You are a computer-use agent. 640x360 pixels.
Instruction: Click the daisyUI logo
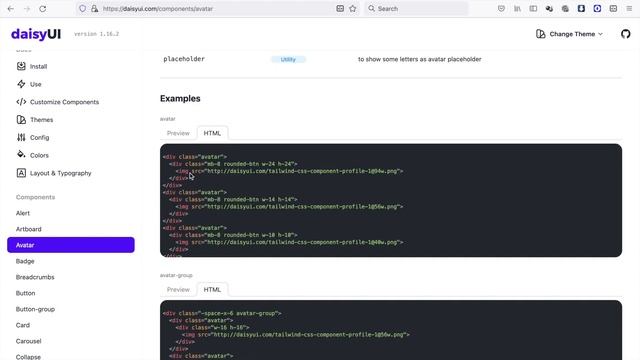36,34
